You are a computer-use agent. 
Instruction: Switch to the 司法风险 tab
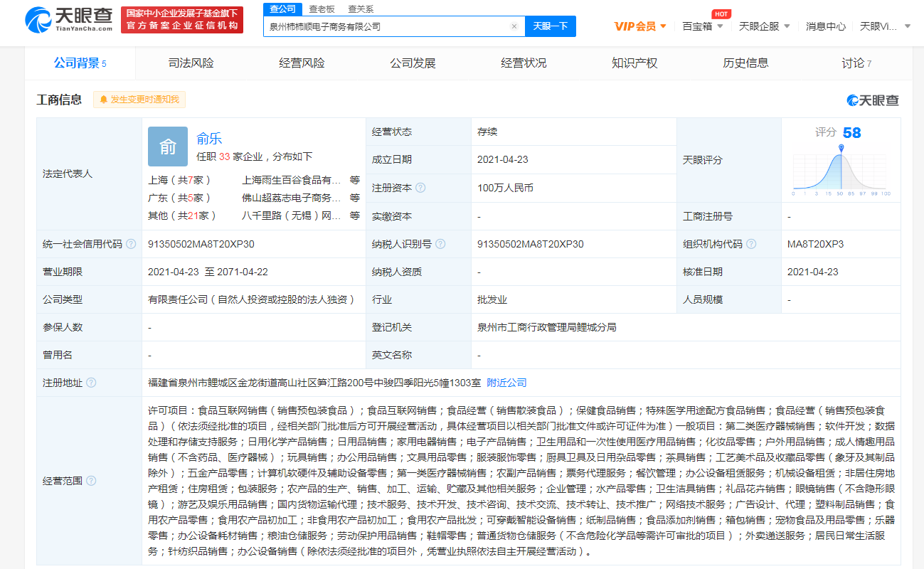tap(191, 63)
